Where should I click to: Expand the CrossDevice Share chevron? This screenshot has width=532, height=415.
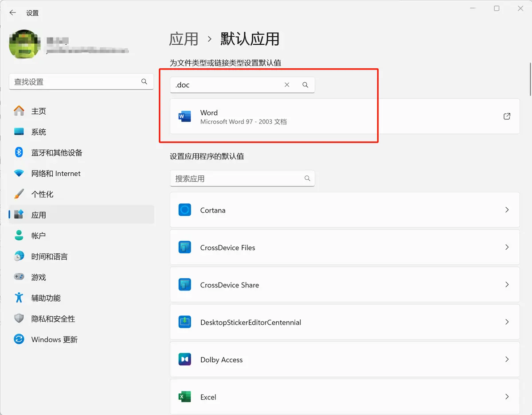pyautogui.click(x=507, y=284)
